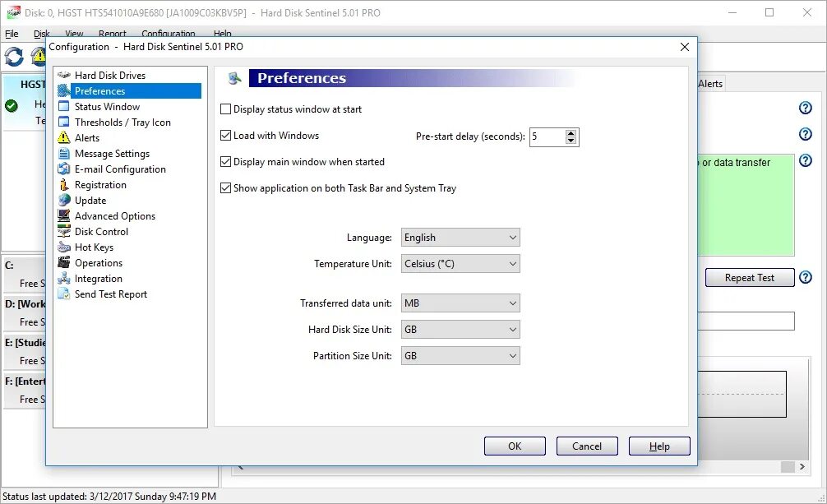Click the Preferences icon in the sidebar list
Screen dimensions: 827x504
(64, 90)
